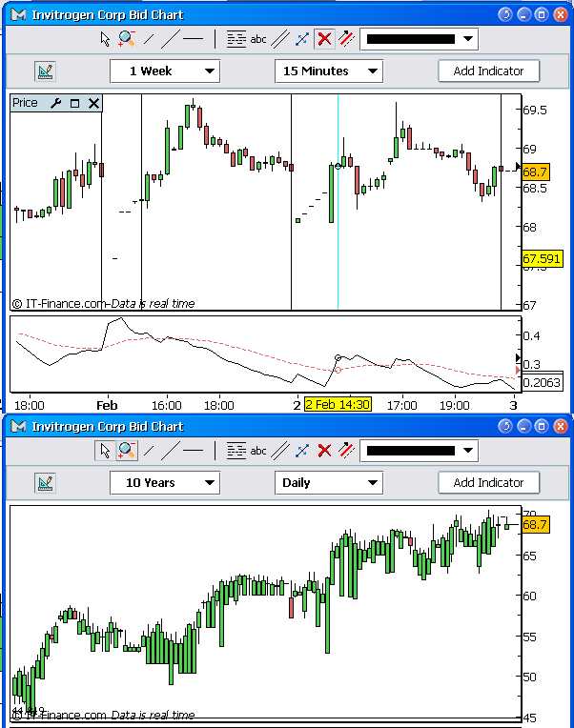Open the 10 Years period dropdown
Screen dimensions: 574x728
165,483
